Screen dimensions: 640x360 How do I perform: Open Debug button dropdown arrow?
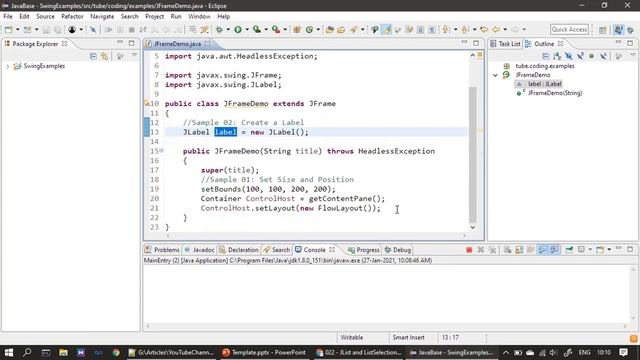coord(228,29)
